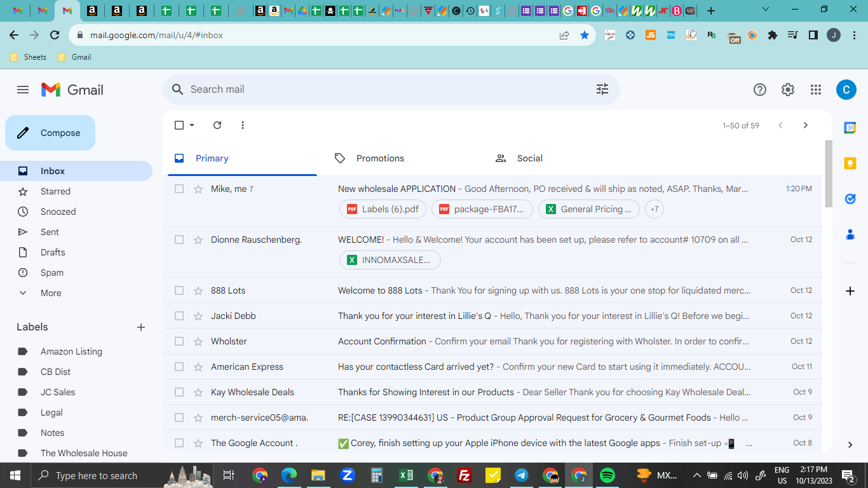This screenshot has height=488, width=868.
Task: Select checkbox for 888 Lots email
Action: pos(179,290)
